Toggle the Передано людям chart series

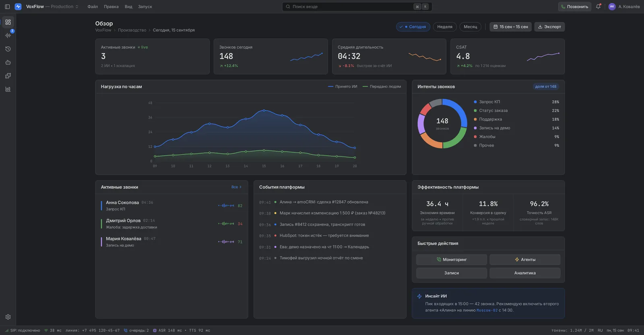pos(382,86)
